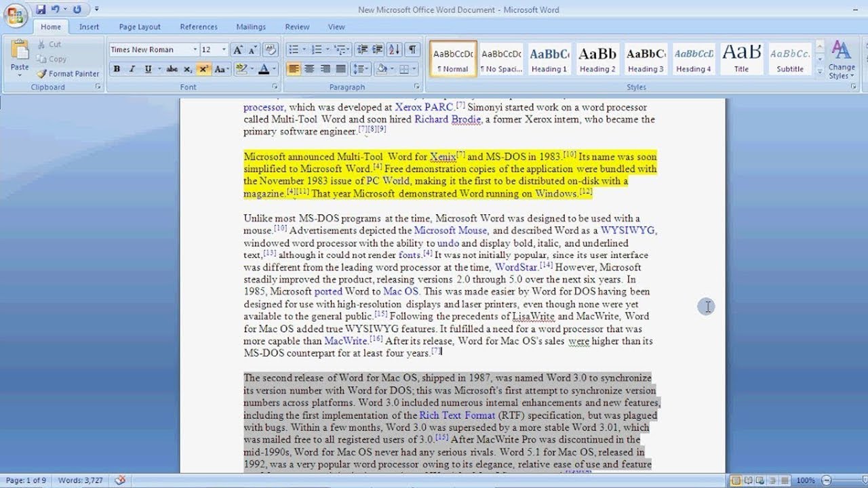This screenshot has height=488, width=868.
Task: Open the Review tab
Action: click(x=297, y=27)
